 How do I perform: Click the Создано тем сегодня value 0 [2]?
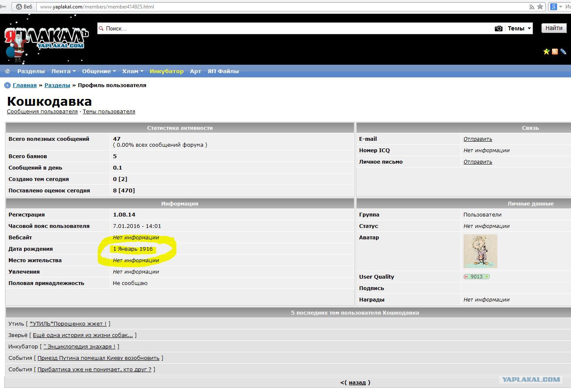[x=120, y=179]
